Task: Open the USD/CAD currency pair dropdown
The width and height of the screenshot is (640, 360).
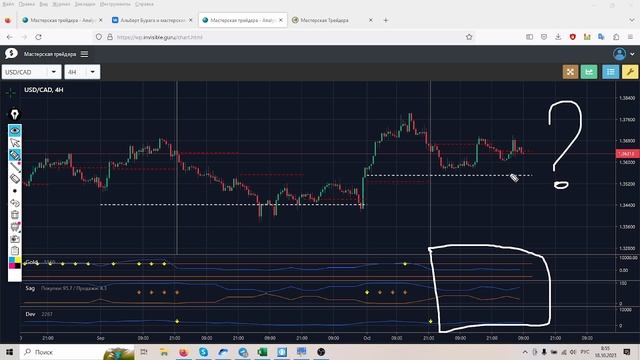Action: pos(31,72)
